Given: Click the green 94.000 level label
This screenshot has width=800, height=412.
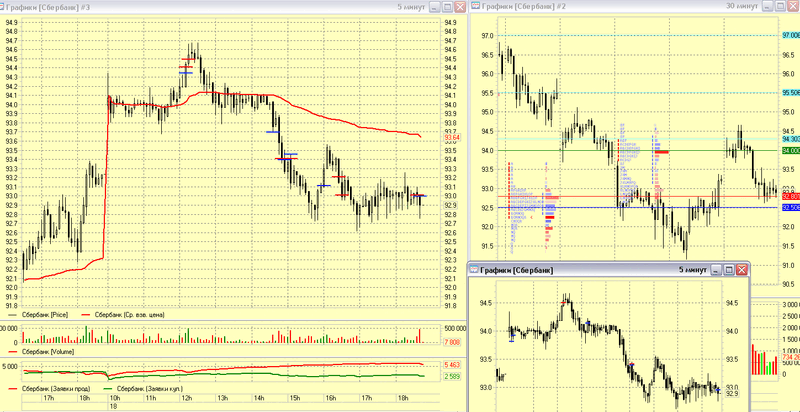Looking at the screenshot, I should pos(791,150).
